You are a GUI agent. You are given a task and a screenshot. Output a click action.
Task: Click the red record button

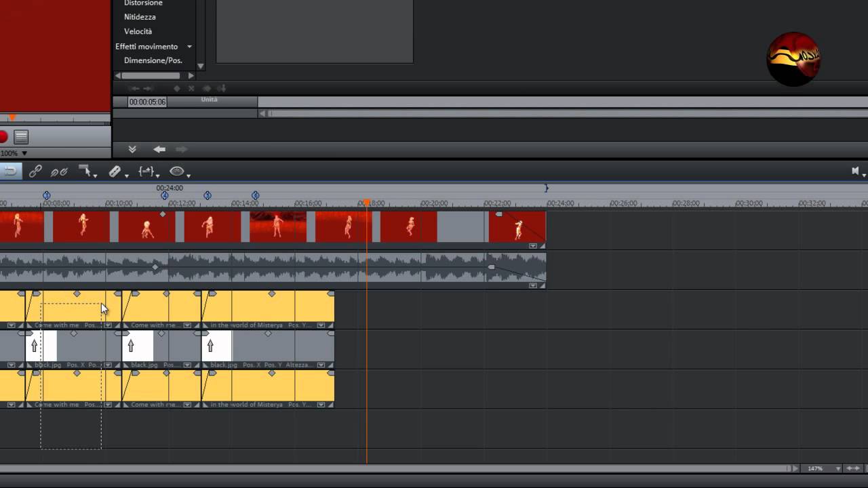coord(3,137)
